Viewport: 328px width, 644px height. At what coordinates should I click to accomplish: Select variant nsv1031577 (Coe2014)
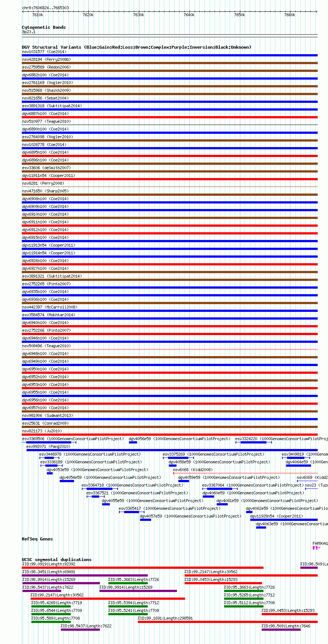tap(44, 52)
